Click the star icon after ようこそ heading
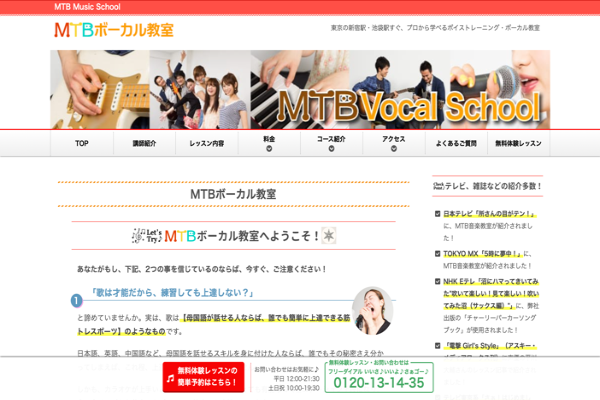The height and width of the screenshot is (400, 600). click(x=328, y=235)
